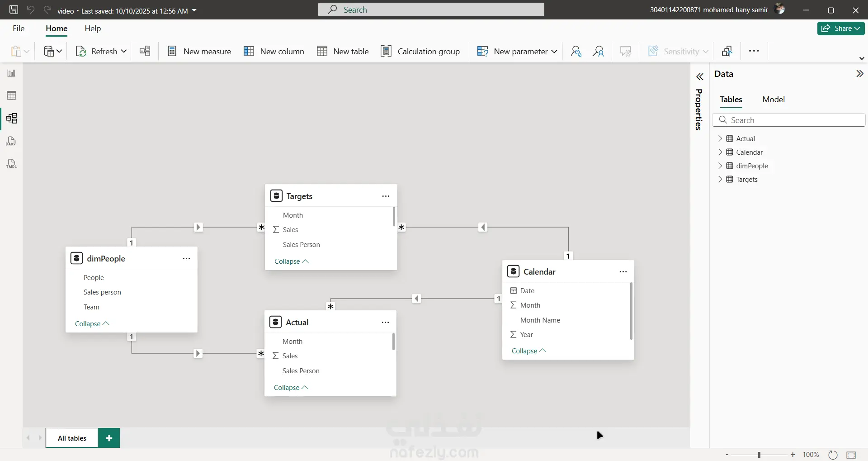Collapse the Targets table card
Viewport: 868px width, 461px height.
point(291,261)
